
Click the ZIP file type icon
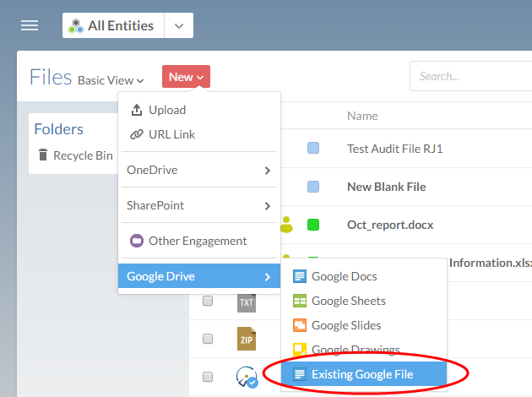(x=247, y=339)
